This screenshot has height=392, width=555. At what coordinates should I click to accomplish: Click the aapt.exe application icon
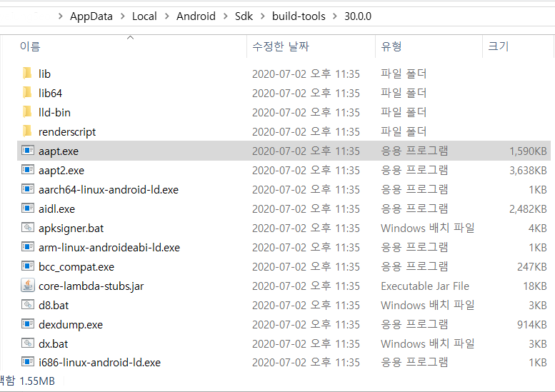pos(28,151)
